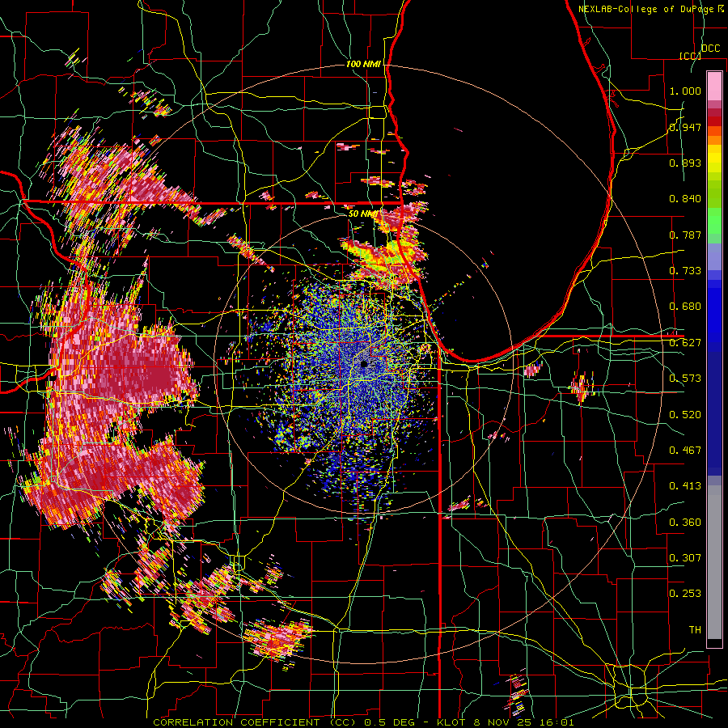Screen dimensions: 728x728
Task: Click the black KLOT radar site dot
Action: point(365,365)
